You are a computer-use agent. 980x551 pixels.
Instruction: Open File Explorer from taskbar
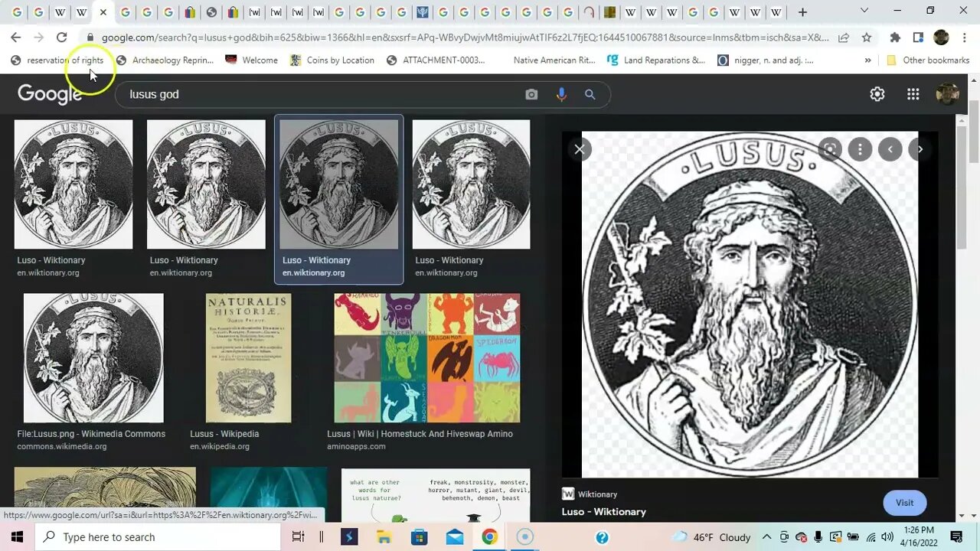384,537
